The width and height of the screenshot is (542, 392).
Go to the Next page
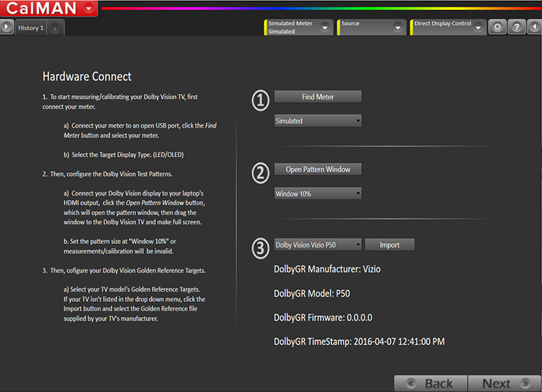coord(504,383)
